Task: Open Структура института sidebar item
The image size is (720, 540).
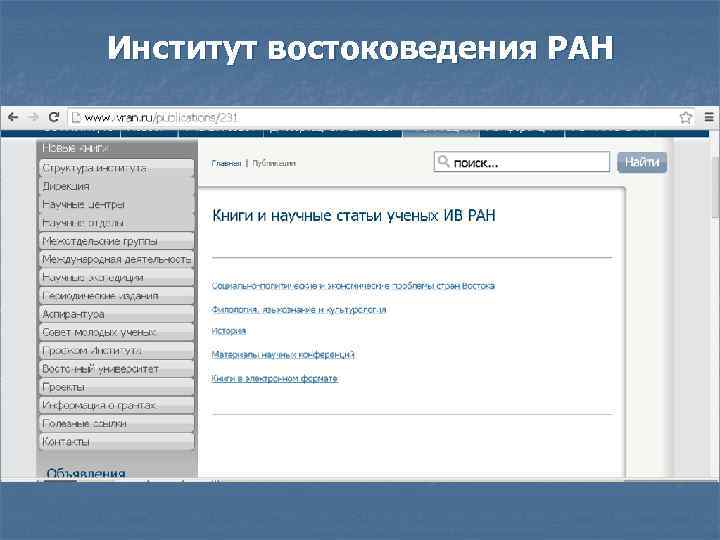Action: tap(117, 168)
